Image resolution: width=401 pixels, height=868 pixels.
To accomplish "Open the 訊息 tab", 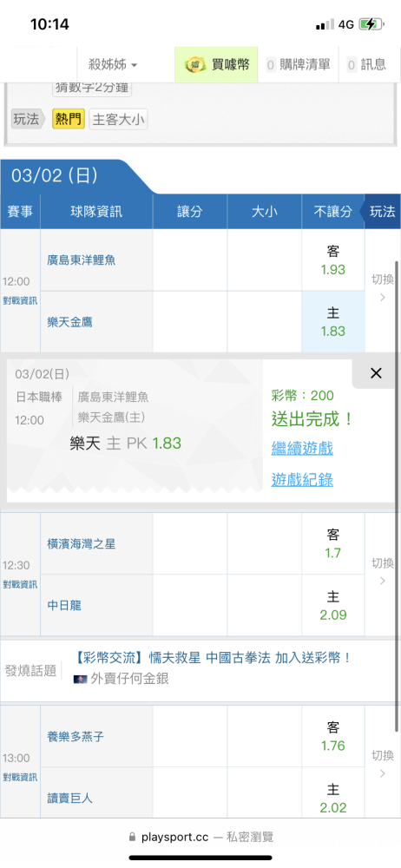I will pos(367,65).
